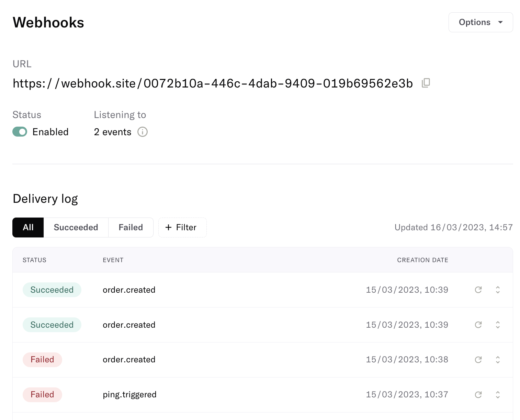Click the STATUS column header
Viewport: 520px width, 420px height.
click(x=34, y=260)
